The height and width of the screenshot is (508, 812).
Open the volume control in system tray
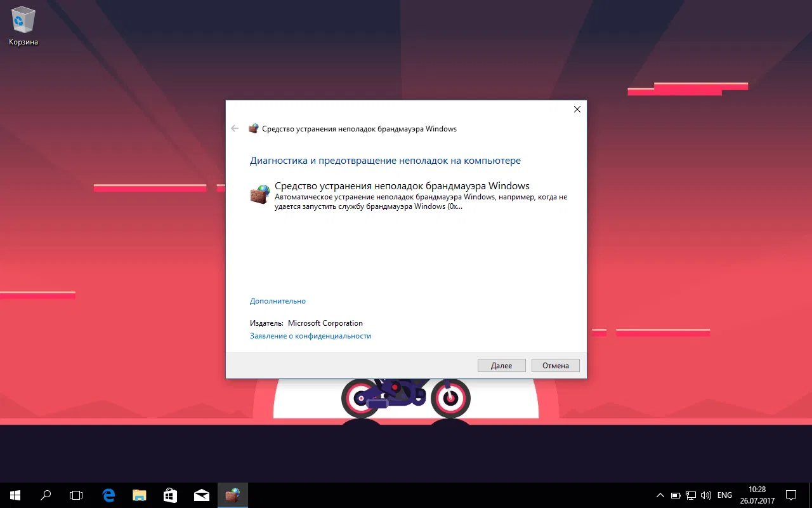[x=706, y=495]
